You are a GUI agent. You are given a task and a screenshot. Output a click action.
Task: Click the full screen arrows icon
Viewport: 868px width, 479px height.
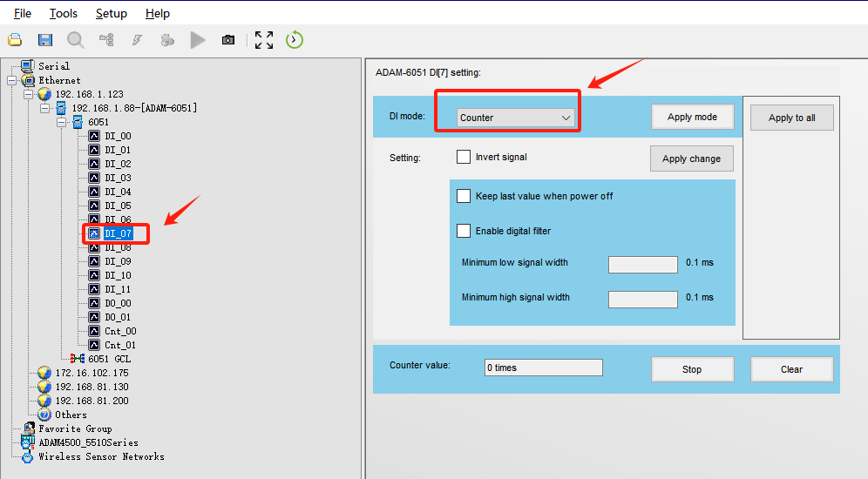264,40
